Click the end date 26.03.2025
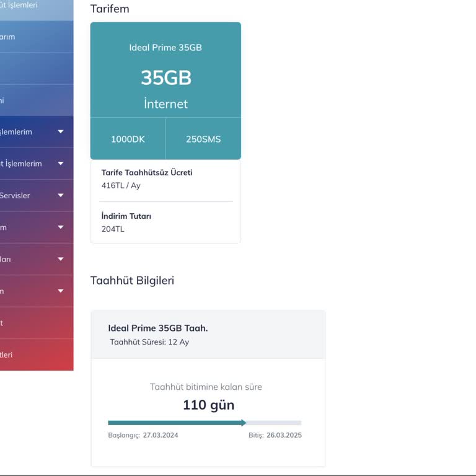Image resolution: width=476 pixels, height=476 pixels. (x=284, y=435)
